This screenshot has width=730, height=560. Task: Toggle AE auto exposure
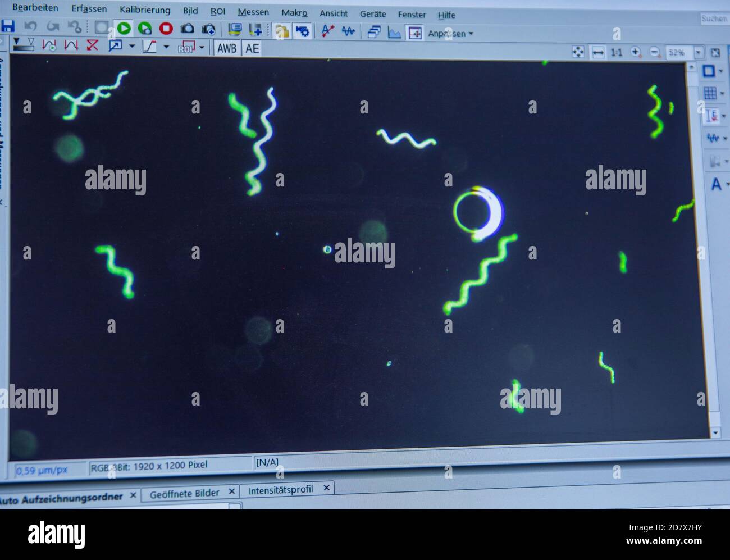coord(252,49)
